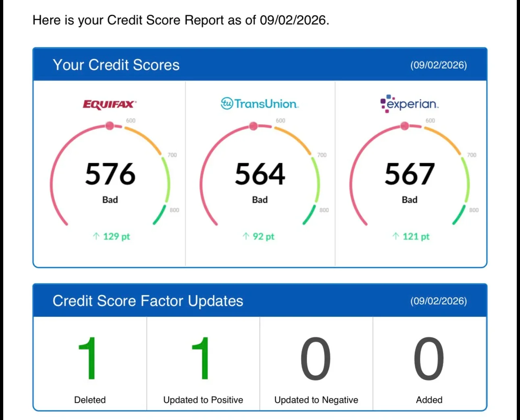The height and width of the screenshot is (420, 520).
Task: Click the Bad rating under Equifax score
Action: point(110,200)
